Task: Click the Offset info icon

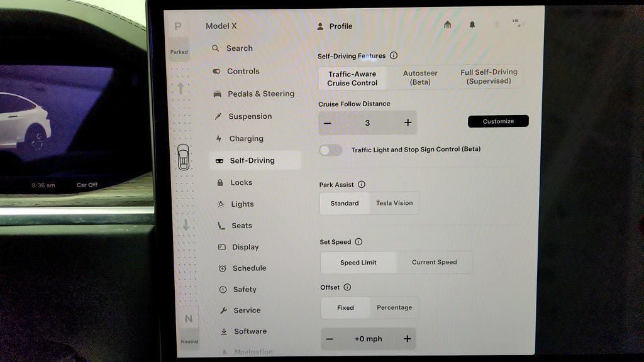Action: [347, 287]
